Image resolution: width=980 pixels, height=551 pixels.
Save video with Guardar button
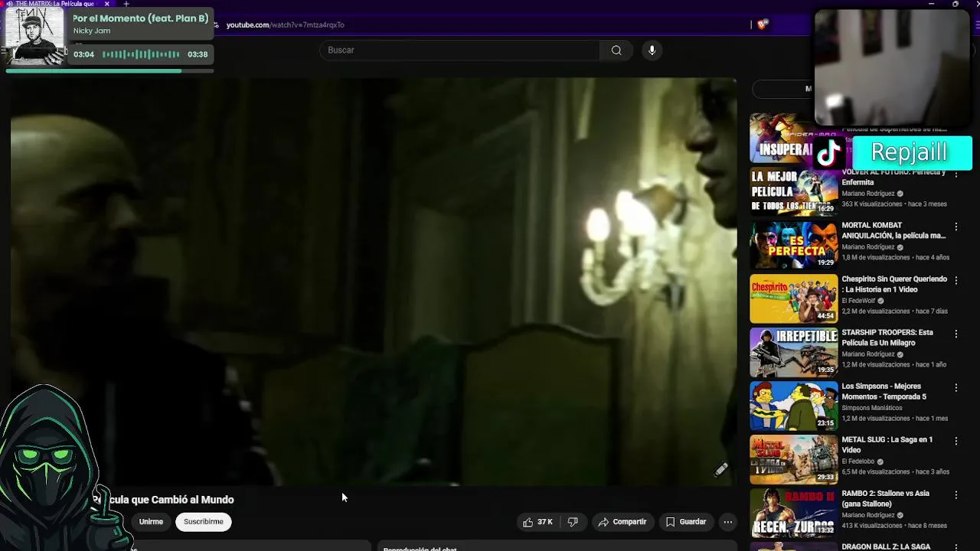click(686, 522)
